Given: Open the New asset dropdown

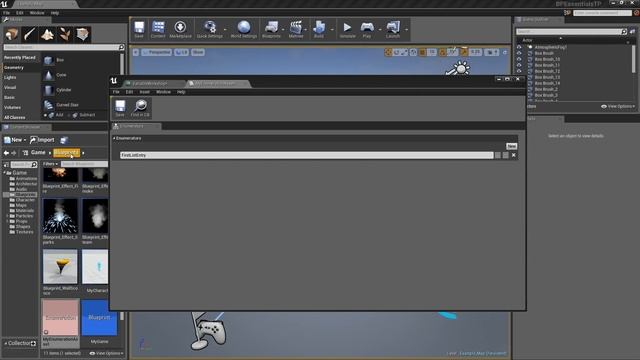Looking at the screenshot, I should (x=15, y=140).
